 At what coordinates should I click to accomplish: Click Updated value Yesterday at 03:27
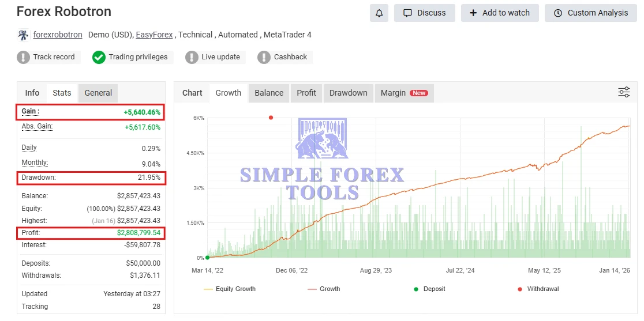coord(132,294)
